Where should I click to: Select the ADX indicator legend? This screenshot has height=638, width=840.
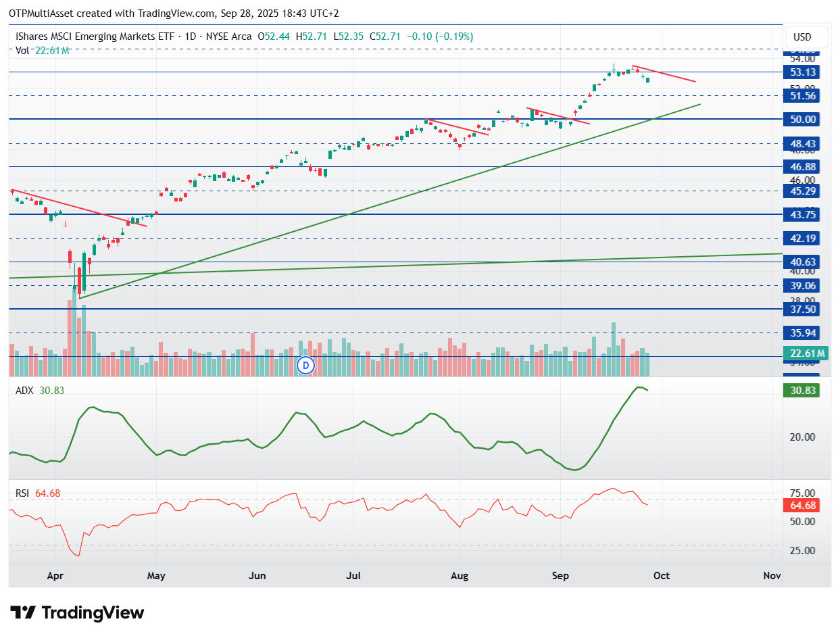tap(40, 391)
